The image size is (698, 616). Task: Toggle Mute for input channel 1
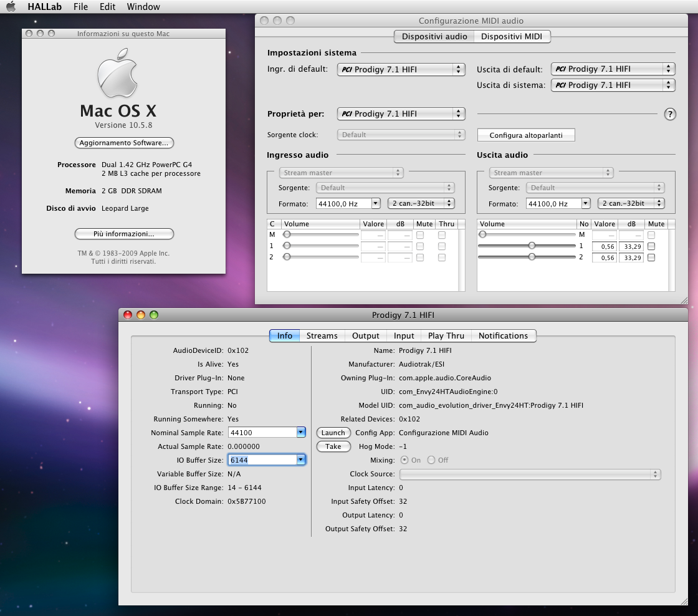point(420,246)
